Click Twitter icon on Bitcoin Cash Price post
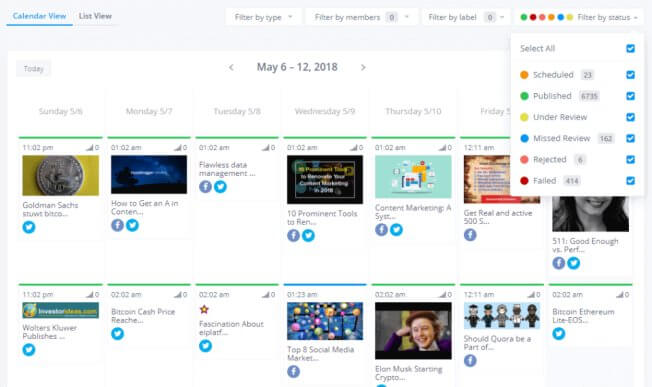652x387 pixels. click(x=117, y=333)
